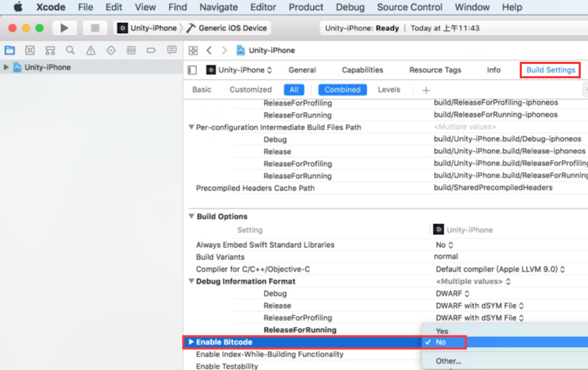The image size is (588, 370).
Task: Collapse the Build Options section
Action: [x=191, y=216]
